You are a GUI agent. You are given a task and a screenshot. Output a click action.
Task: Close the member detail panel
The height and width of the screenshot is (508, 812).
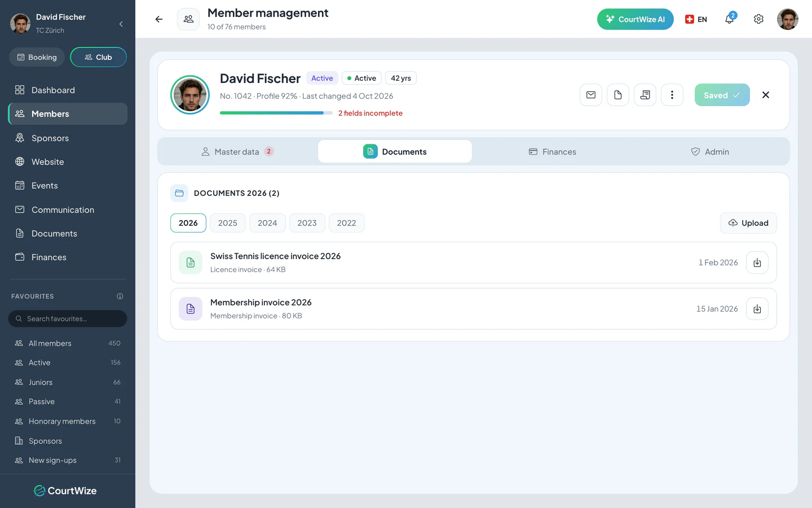coord(766,95)
